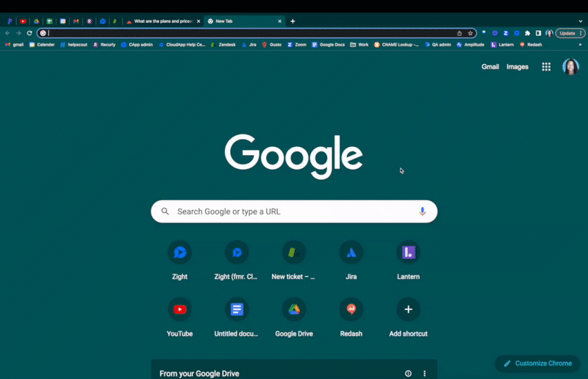
Task: Click Add shortcut plus tile
Action: pyautogui.click(x=409, y=317)
